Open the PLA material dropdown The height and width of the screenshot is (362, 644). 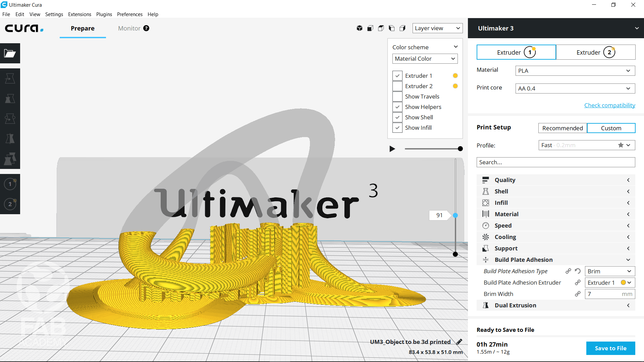click(x=575, y=71)
